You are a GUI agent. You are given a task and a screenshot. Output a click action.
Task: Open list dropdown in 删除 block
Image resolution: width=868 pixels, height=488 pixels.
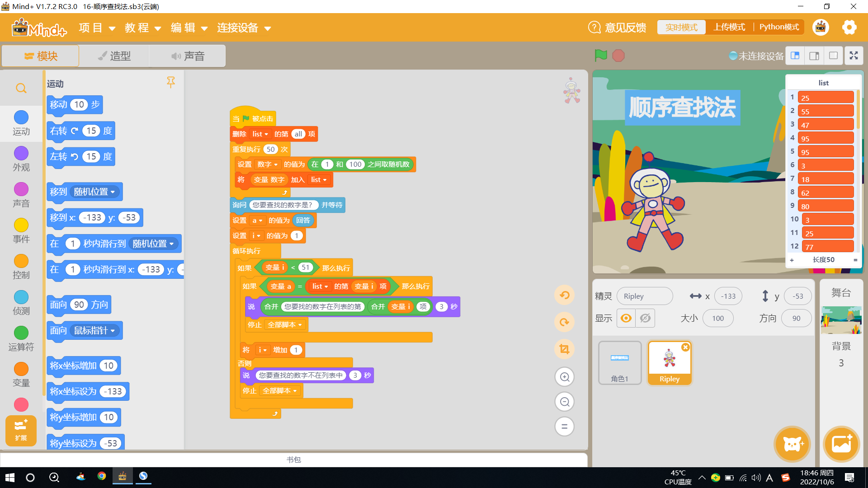[260, 134]
